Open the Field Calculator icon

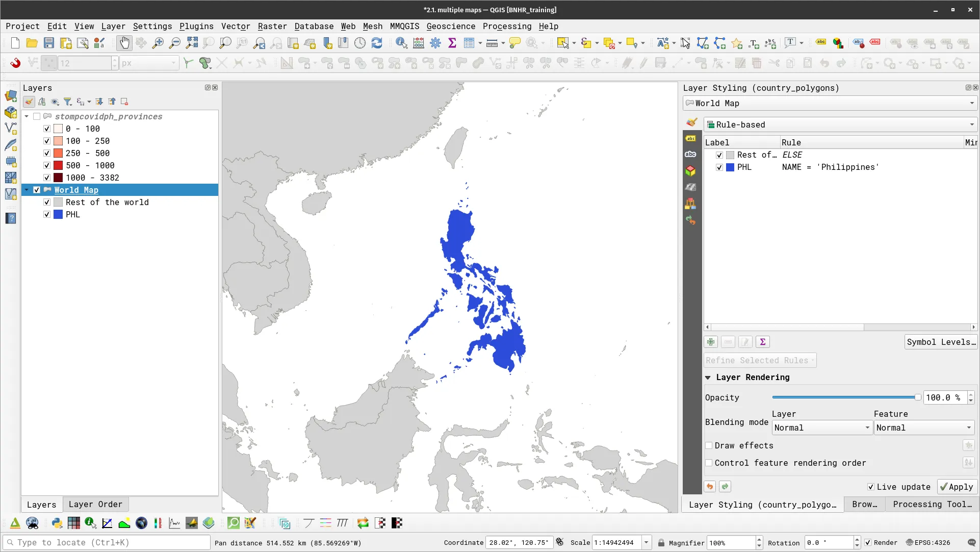click(419, 43)
